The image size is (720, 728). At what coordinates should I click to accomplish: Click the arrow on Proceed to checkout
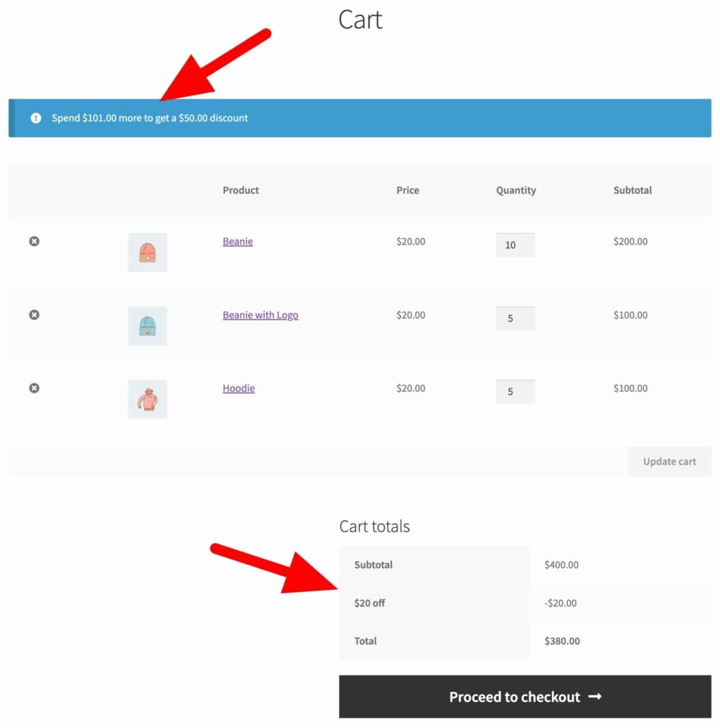(595, 696)
